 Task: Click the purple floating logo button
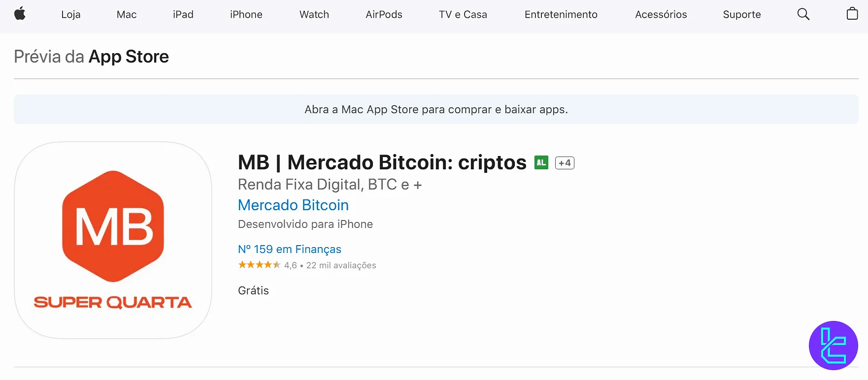tap(833, 346)
